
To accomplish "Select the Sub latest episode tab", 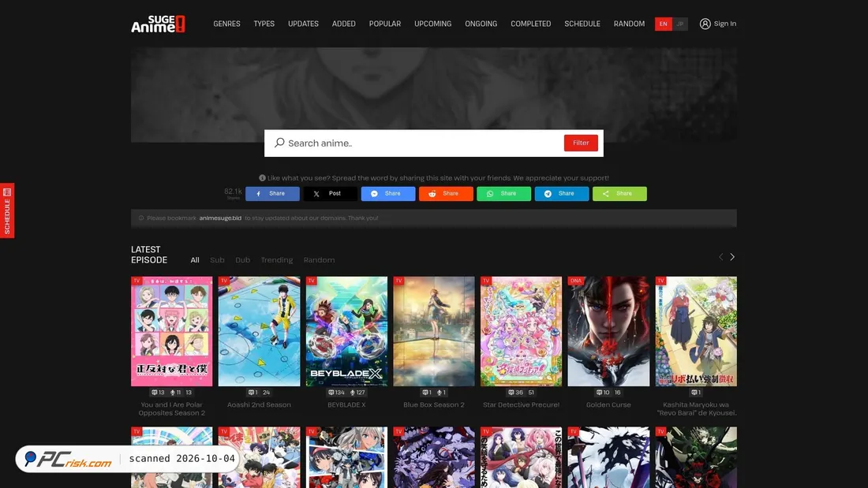I will point(217,260).
